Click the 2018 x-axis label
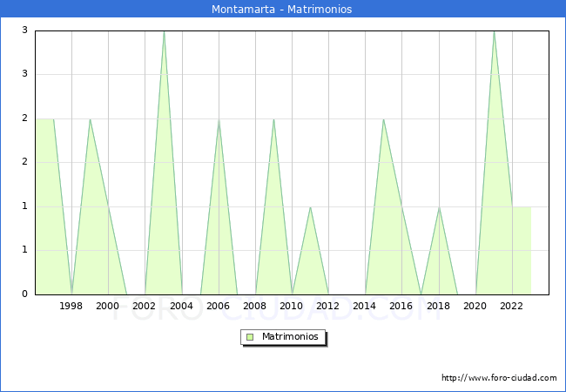 coord(438,306)
